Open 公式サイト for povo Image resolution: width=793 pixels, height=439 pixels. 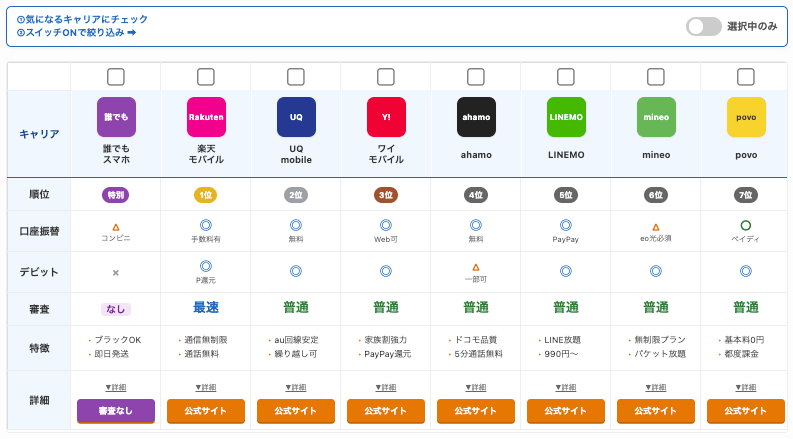(x=746, y=411)
